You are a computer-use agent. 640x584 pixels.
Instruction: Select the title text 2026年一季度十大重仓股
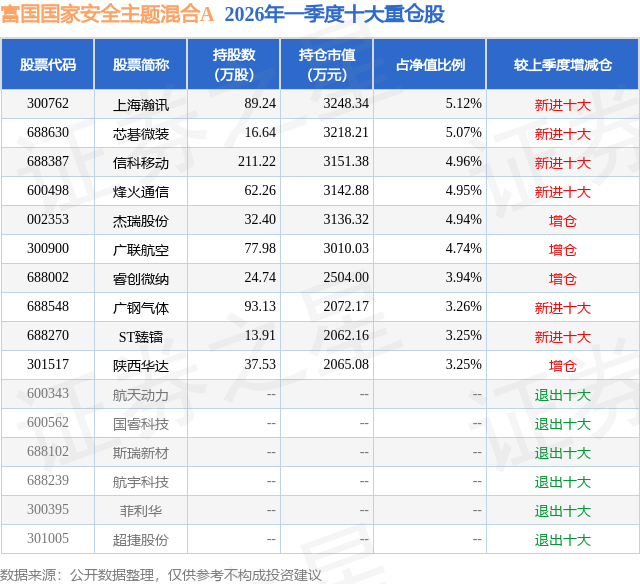click(334, 14)
